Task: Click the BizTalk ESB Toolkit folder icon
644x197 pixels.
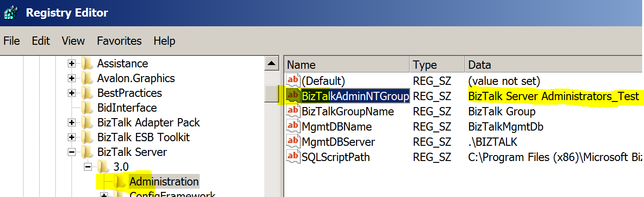Action: (x=86, y=137)
